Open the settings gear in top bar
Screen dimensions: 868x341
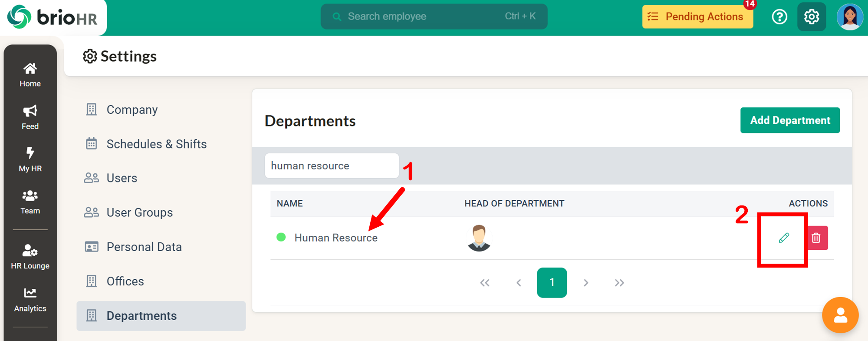click(x=811, y=17)
